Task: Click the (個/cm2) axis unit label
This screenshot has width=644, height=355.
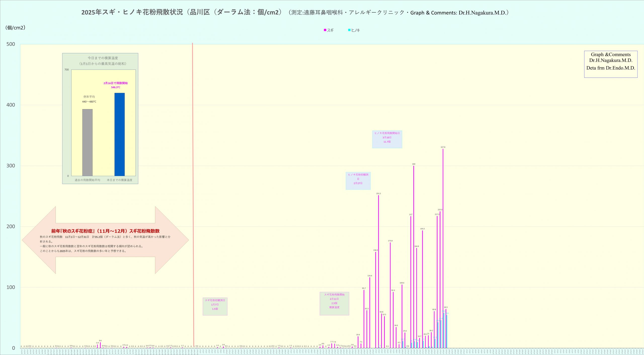Action: [x=15, y=28]
